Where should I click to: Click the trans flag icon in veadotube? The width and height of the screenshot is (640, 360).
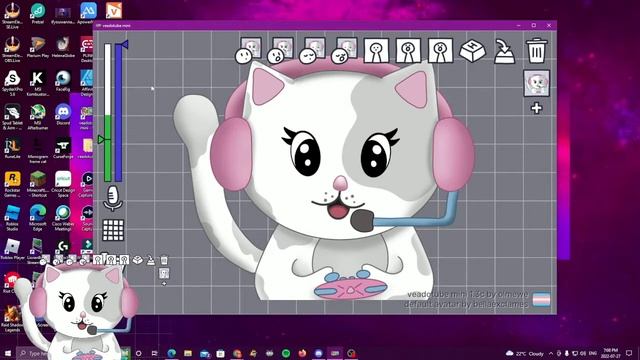coord(541,300)
